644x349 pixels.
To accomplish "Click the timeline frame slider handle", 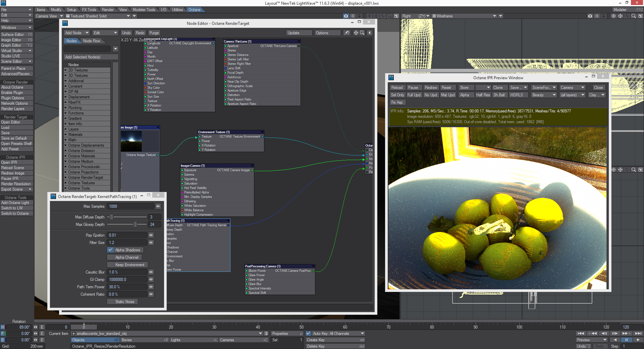I will pyautogui.click(x=84, y=327).
